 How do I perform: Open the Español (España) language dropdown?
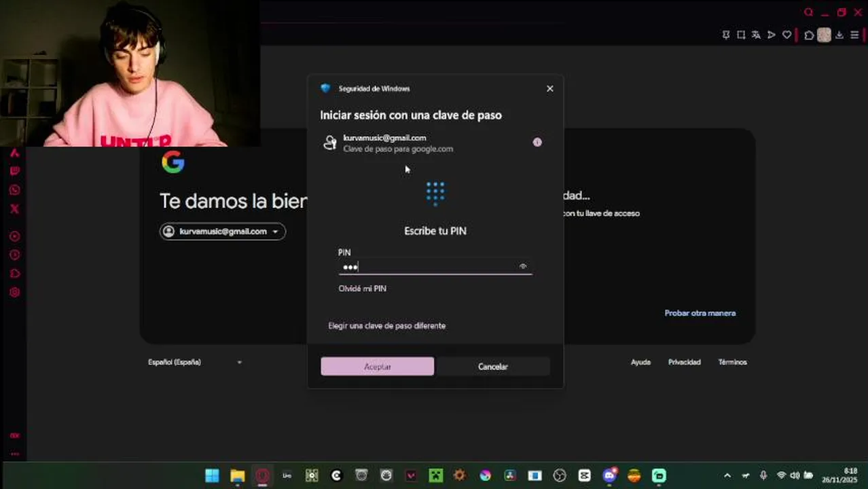(195, 362)
